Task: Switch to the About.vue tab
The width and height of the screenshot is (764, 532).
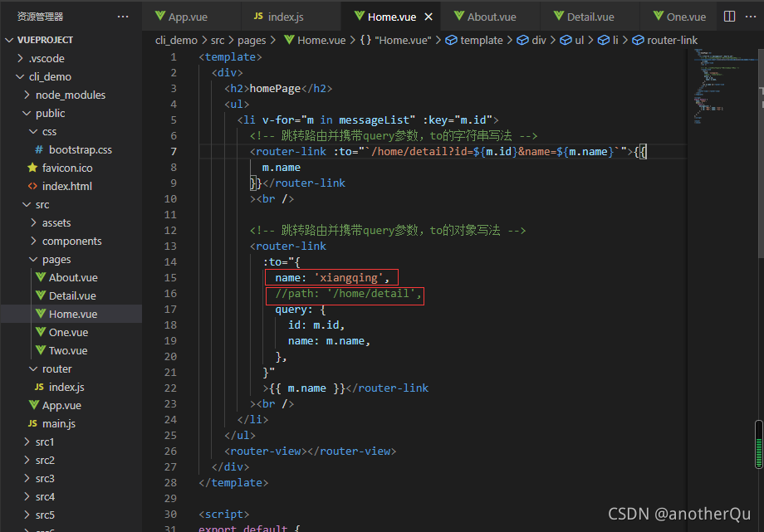Action: [490, 17]
